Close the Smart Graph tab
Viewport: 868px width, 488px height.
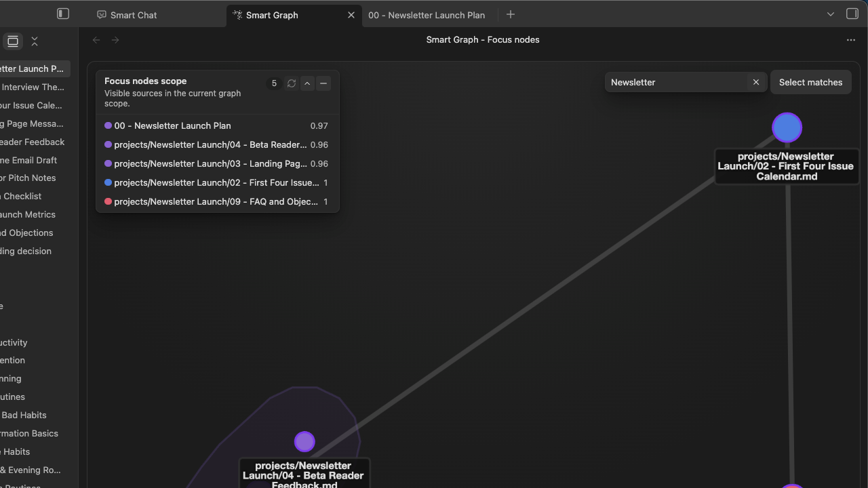351,14
